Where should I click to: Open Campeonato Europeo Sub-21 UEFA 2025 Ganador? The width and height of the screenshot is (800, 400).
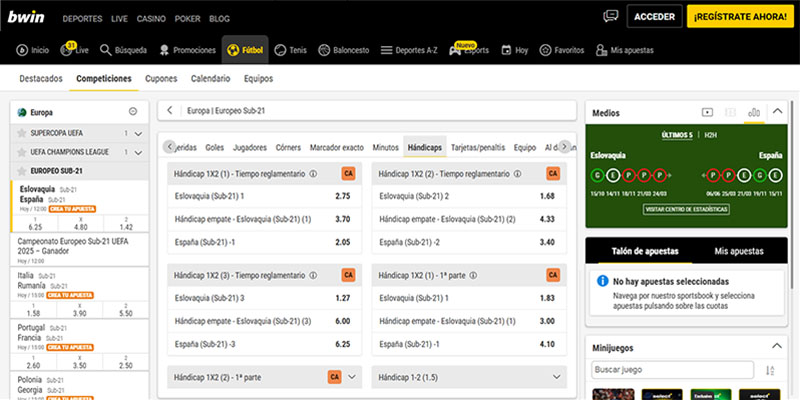pyautogui.click(x=79, y=250)
